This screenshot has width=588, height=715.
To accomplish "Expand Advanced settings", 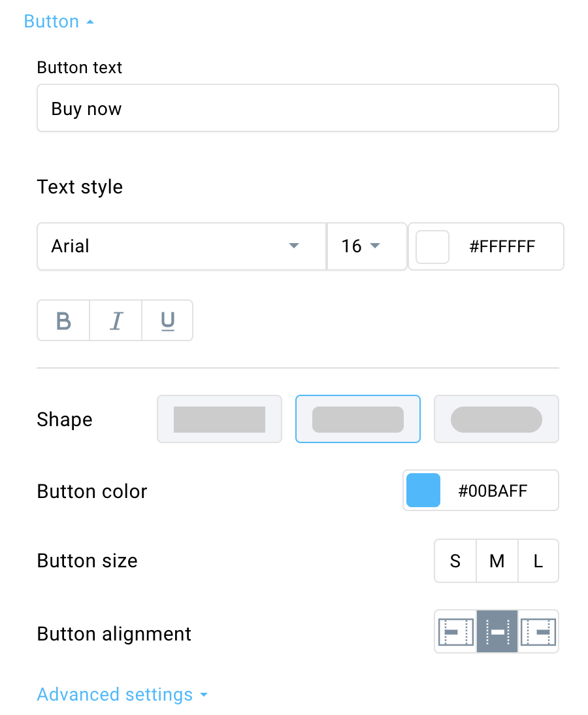I will [x=122, y=695].
